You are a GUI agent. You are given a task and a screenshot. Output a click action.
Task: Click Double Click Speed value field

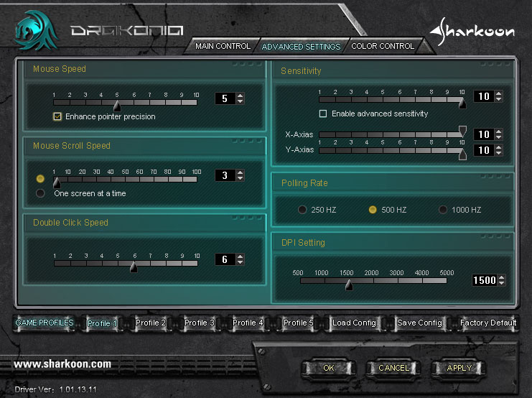click(225, 259)
